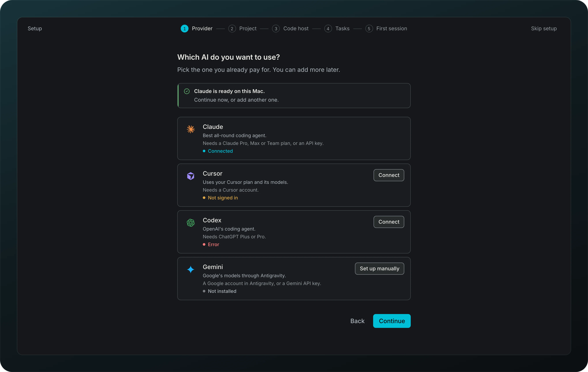Click the Not installed status text
Image resolution: width=588 pixels, height=372 pixels.
(222, 291)
